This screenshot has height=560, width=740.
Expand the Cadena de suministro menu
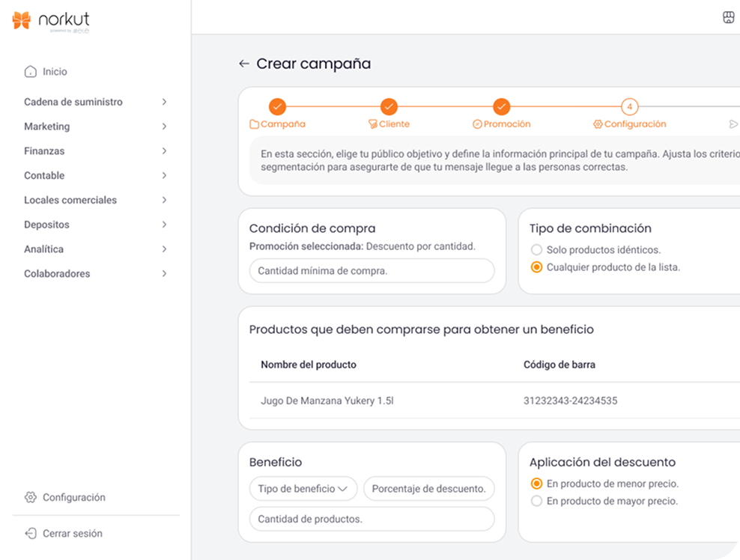[96, 102]
